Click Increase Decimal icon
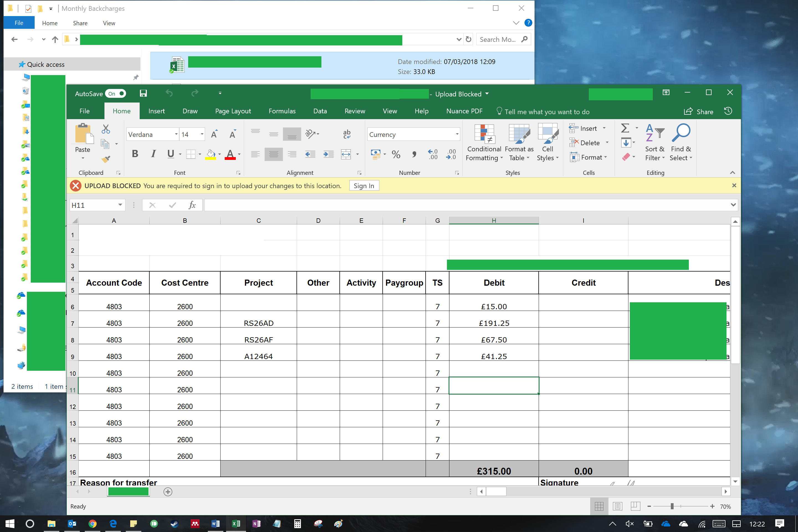 [433, 154]
